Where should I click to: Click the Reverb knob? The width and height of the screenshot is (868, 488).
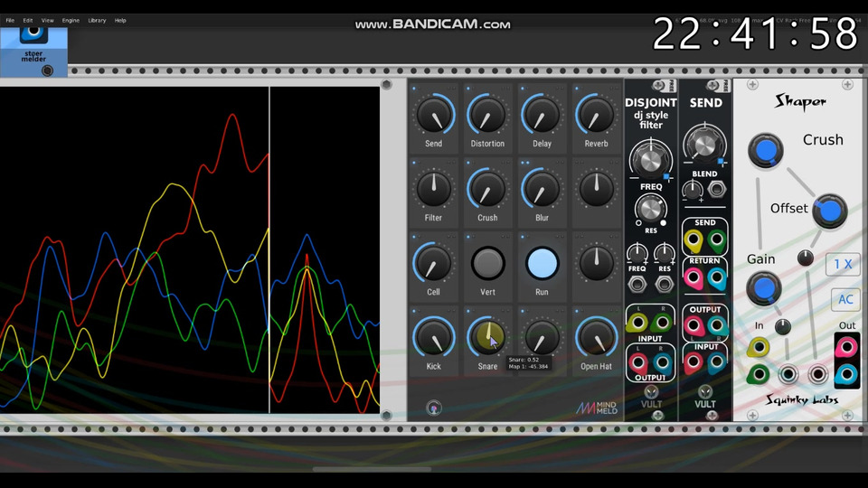tap(596, 116)
